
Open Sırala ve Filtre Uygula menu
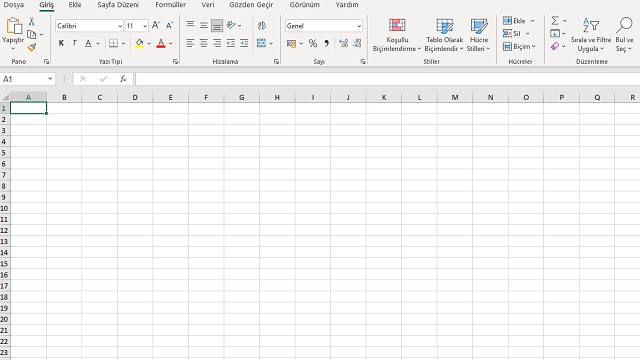(x=591, y=36)
